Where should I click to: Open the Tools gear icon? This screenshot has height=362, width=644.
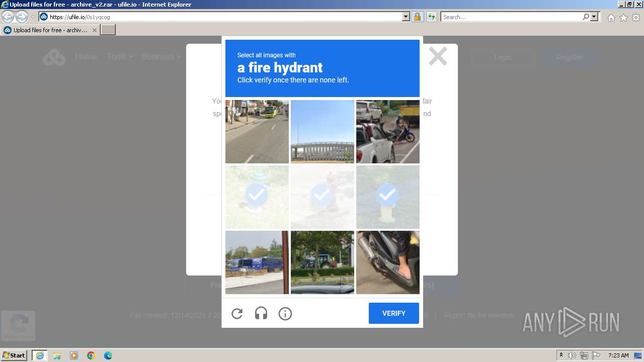pyautogui.click(x=636, y=18)
